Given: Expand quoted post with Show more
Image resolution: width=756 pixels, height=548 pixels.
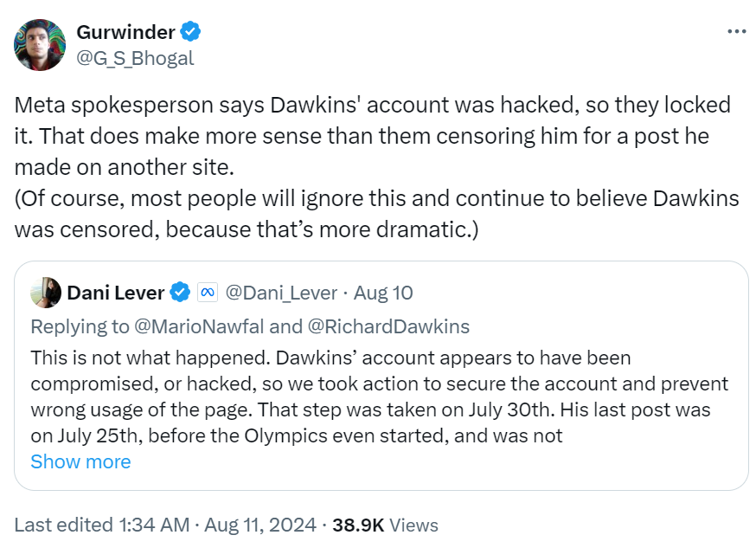Looking at the screenshot, I should point(80,461).
